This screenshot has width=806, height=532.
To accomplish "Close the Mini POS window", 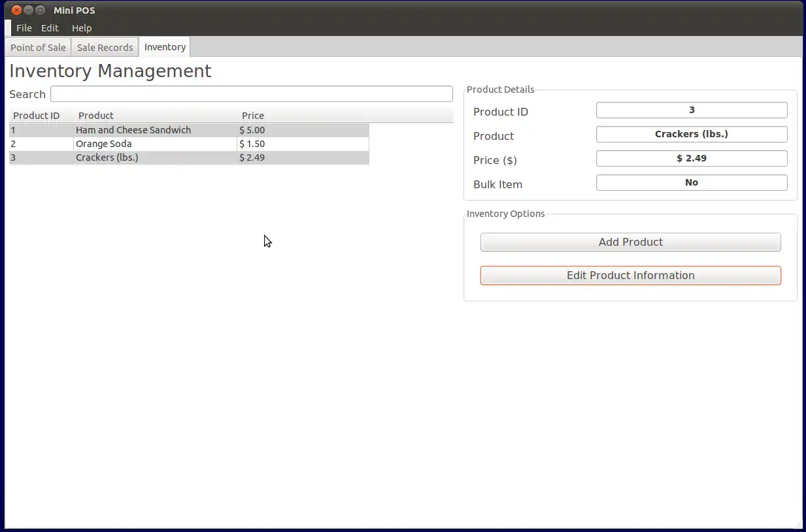I will 17,10.
